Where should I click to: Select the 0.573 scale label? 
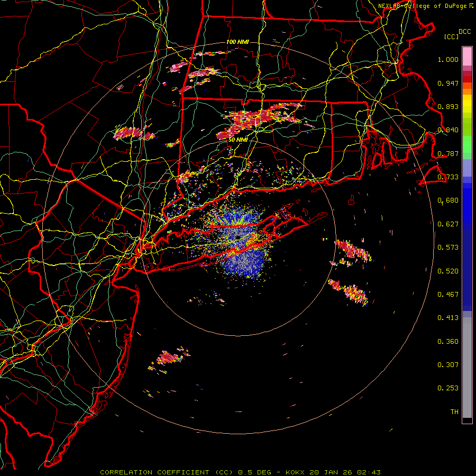448,248
